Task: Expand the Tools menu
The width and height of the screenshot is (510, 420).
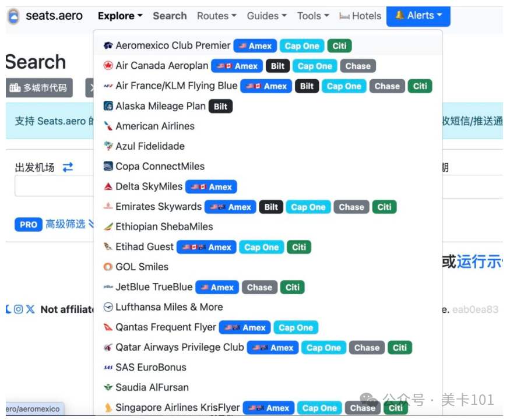Action: (x=313, y=16)
